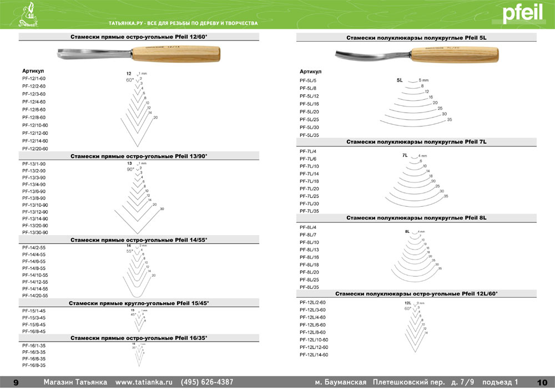
Task: Click article PF-13/1-90
Action: pyautogui.click(x=34, y=164)
